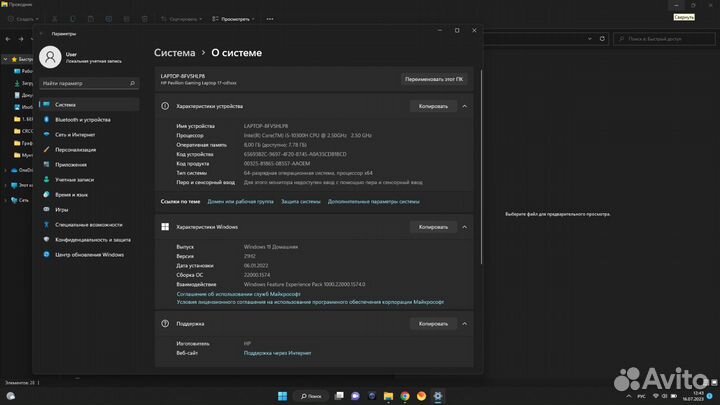Refresh the Explorer address bar
720x405 pixels.
[x=602, y=39]
